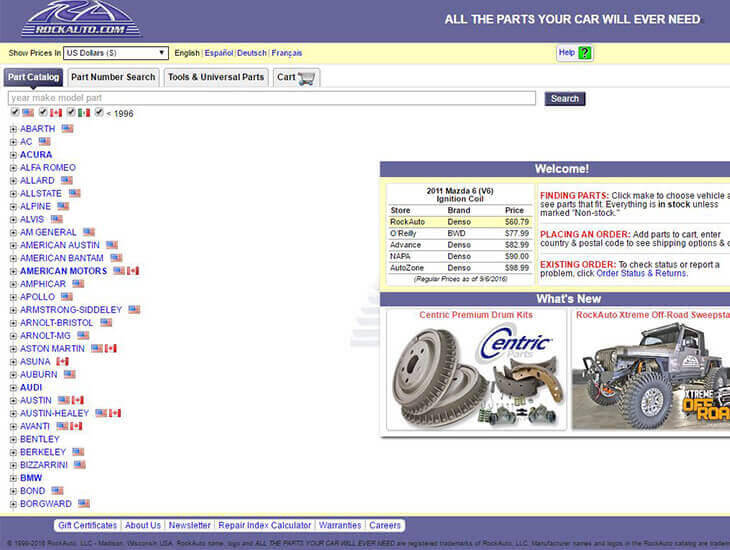This screenshot has width=730, height=550.
Task: Select English language option
Action: tap(187, 53)
